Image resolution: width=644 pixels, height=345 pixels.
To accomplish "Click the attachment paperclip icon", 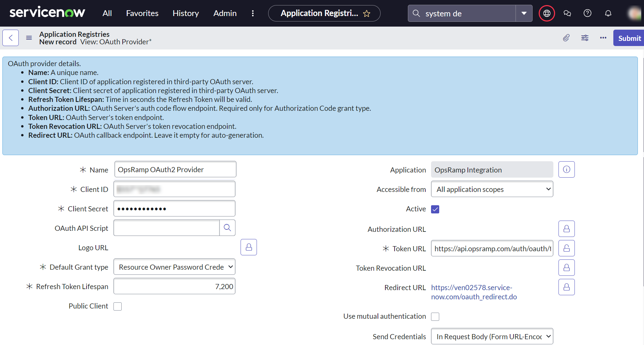I will click(x=566, y=38).
